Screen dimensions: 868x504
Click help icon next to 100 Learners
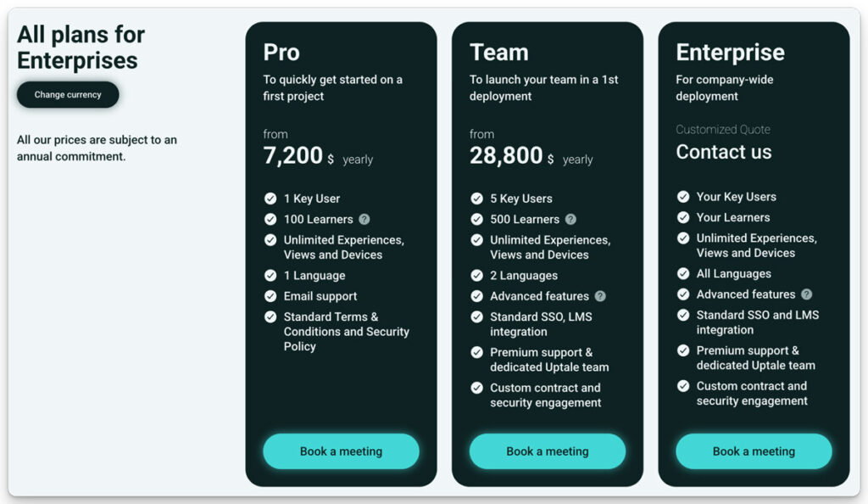tap(364, 219)
